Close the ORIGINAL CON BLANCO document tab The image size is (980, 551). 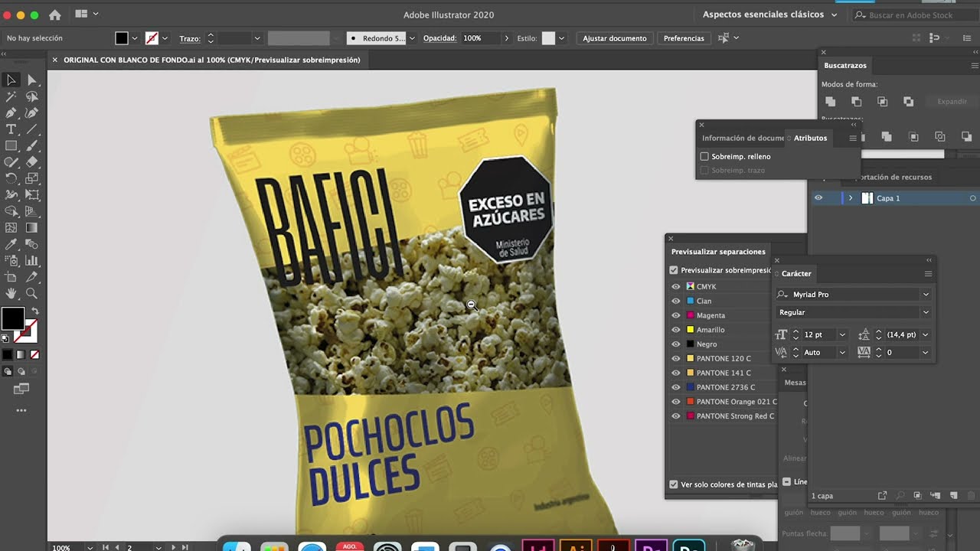(54, 60)
